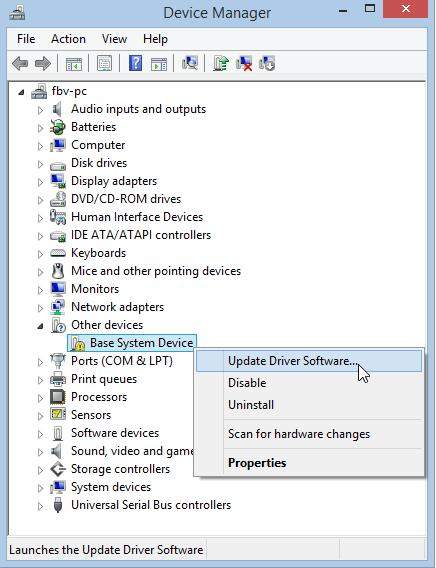Choose Uninstall in the context menu
436x568 pixels.
309,405
